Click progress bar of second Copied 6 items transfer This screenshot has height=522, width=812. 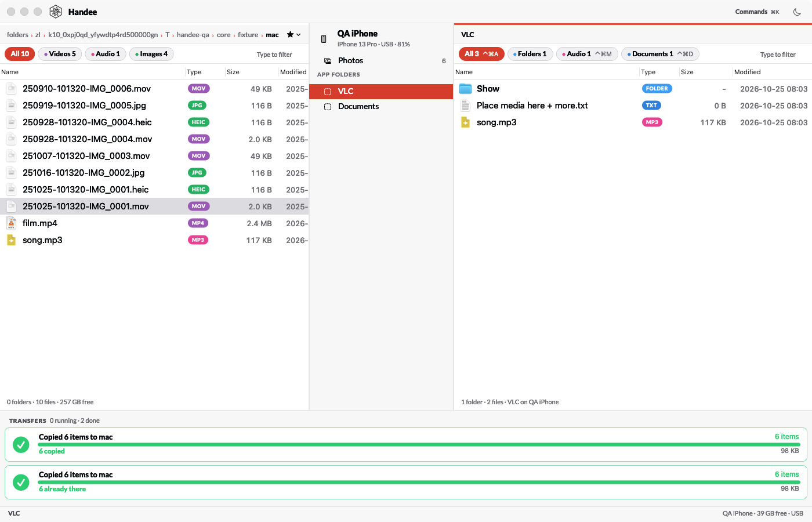419,483
